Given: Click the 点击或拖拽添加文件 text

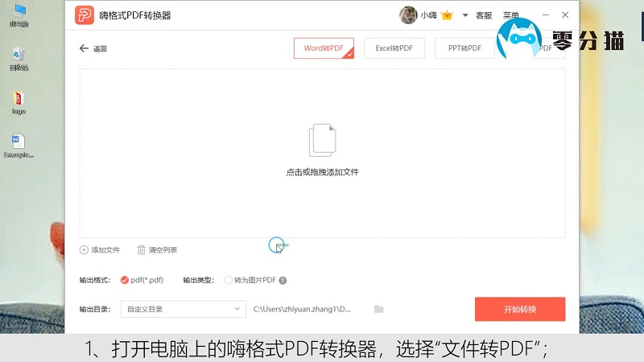Looking at the screenshot, I should point(323,172).
